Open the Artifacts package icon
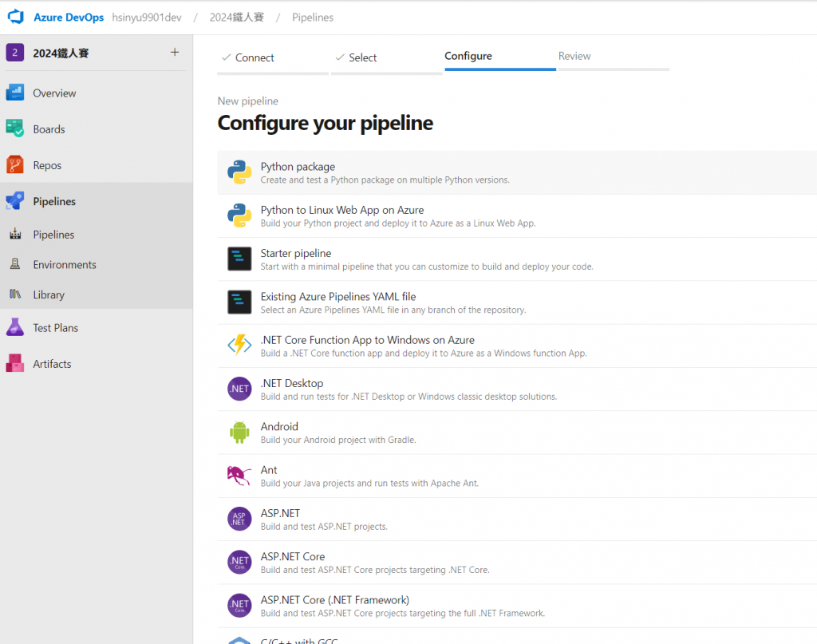This screenshot has width=817, height=644. pyautogui.click(x=15, y=363)
